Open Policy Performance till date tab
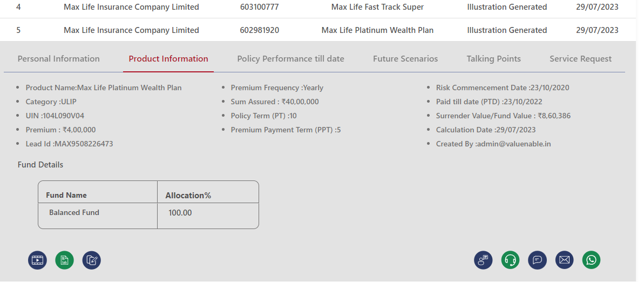Screen dimensions: 644x282 click(x=291, y=59)
